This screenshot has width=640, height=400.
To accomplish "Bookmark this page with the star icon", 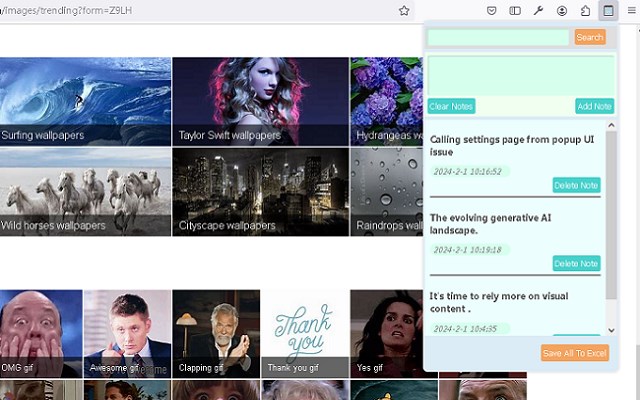I will point(404,11).
